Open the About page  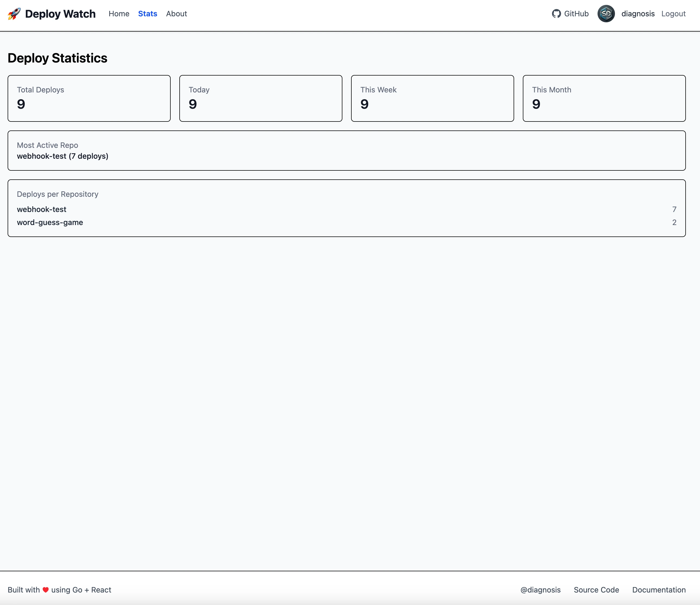click(x=176, y=14)
